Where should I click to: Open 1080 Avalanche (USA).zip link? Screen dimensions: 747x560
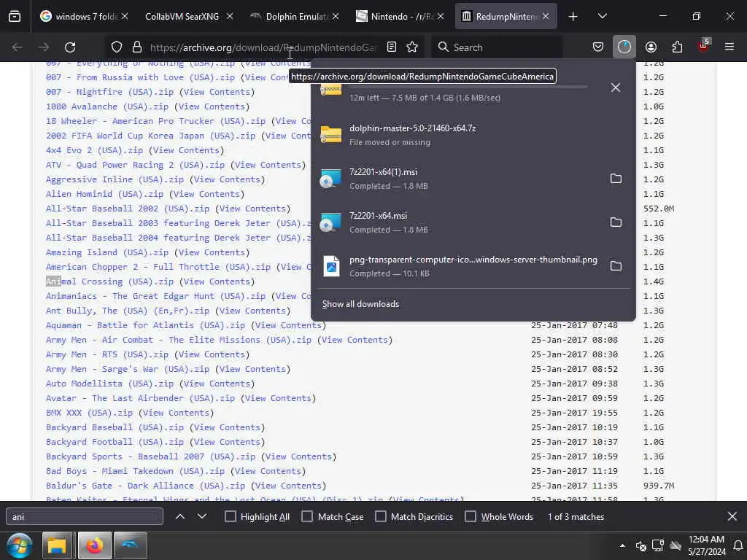point(107,106)
